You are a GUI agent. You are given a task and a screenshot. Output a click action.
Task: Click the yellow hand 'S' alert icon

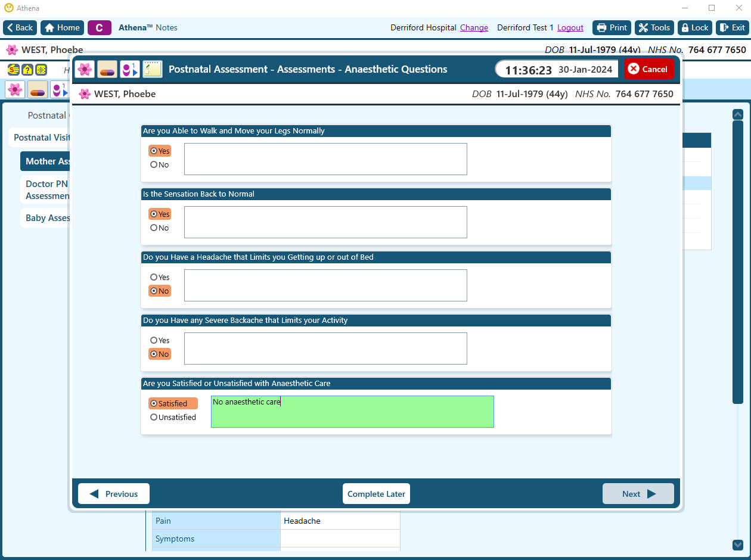[x=13, y=70]
